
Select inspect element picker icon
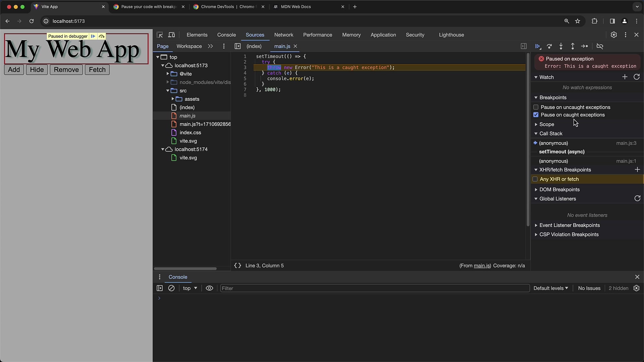(160, 35)
